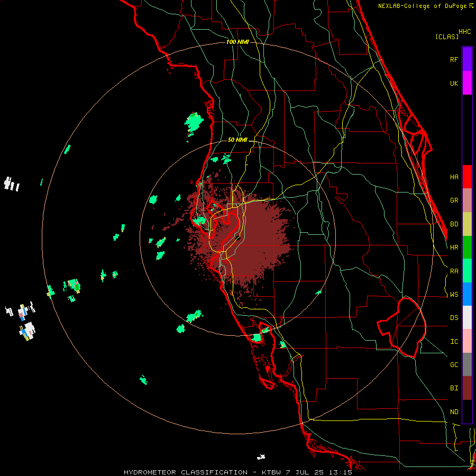Click the RF legend label
476x476 pixels.
454,59
